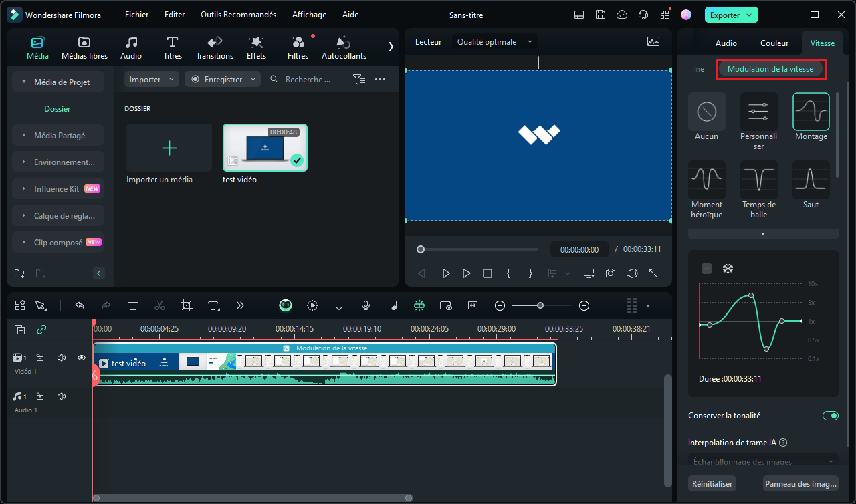Open the Titres tab
856x504 pixels.
click(x=173, y=48)
